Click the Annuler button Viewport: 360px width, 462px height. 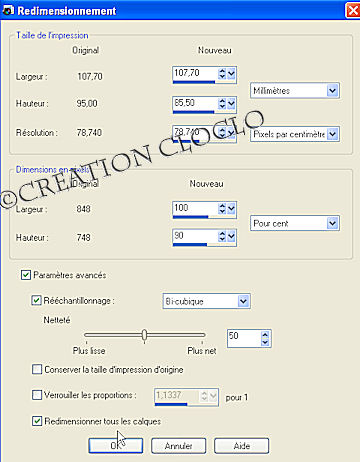tap(178, 445)
